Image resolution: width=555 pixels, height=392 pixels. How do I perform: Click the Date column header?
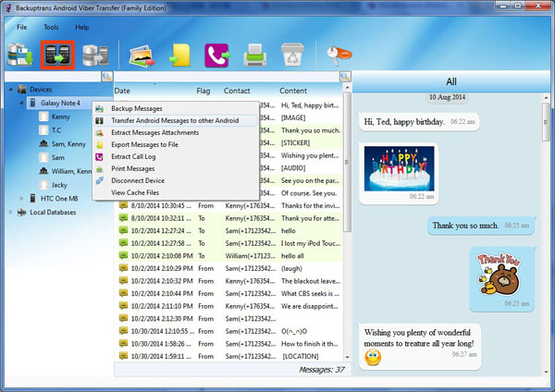(122, 91)
